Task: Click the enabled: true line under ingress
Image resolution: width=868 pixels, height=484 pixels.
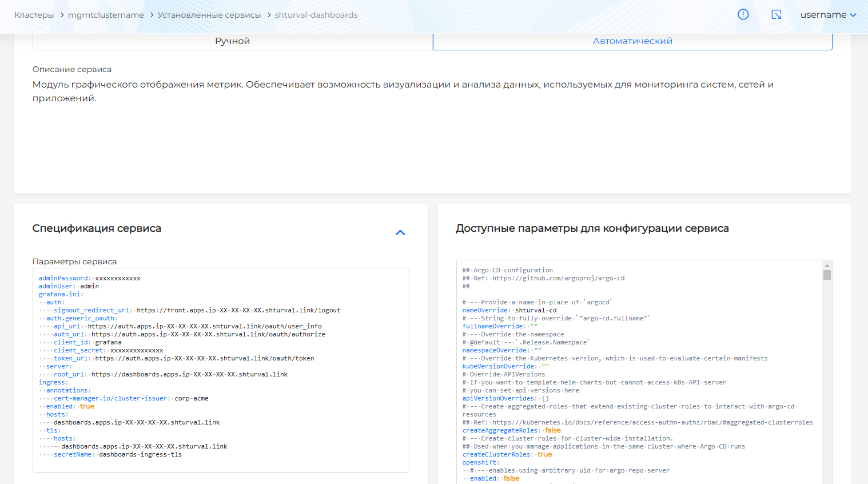Action: 70,406
